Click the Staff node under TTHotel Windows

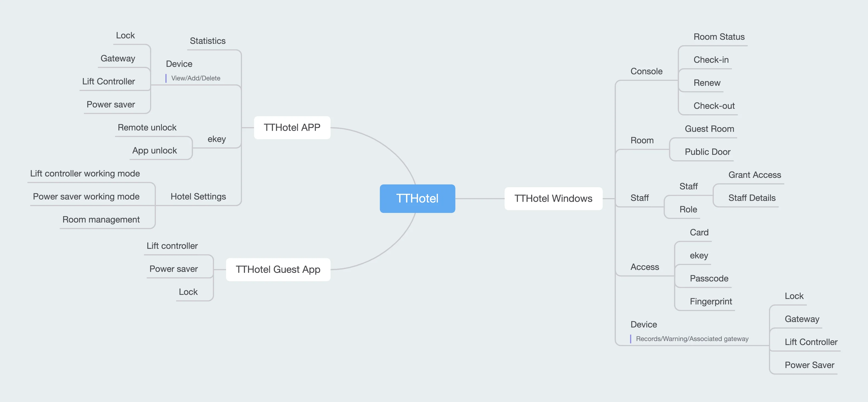point(635,197)
